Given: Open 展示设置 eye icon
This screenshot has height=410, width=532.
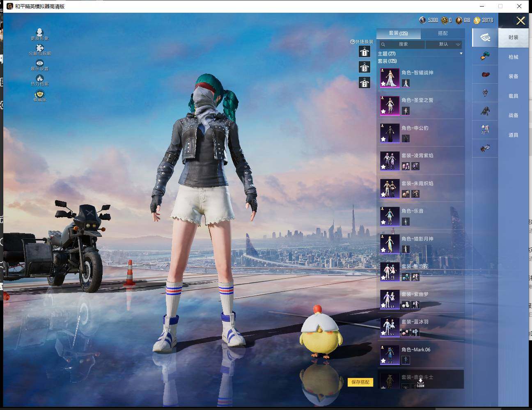Looking at the screenshot, I should (x=40, y=63).
